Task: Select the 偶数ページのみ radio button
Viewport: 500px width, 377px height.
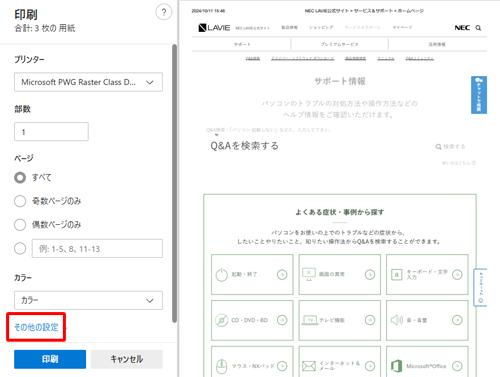Action: click(x=20, y=225)
